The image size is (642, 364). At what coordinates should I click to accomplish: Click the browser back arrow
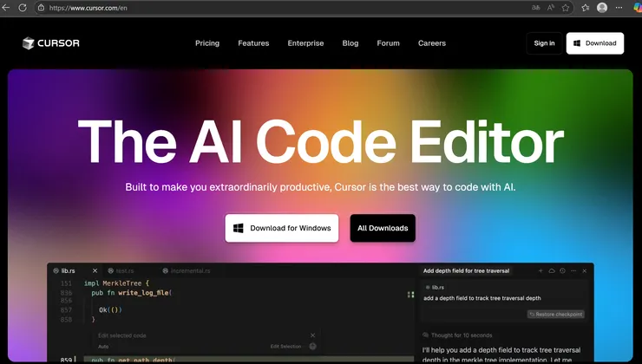tap(6, 7)
